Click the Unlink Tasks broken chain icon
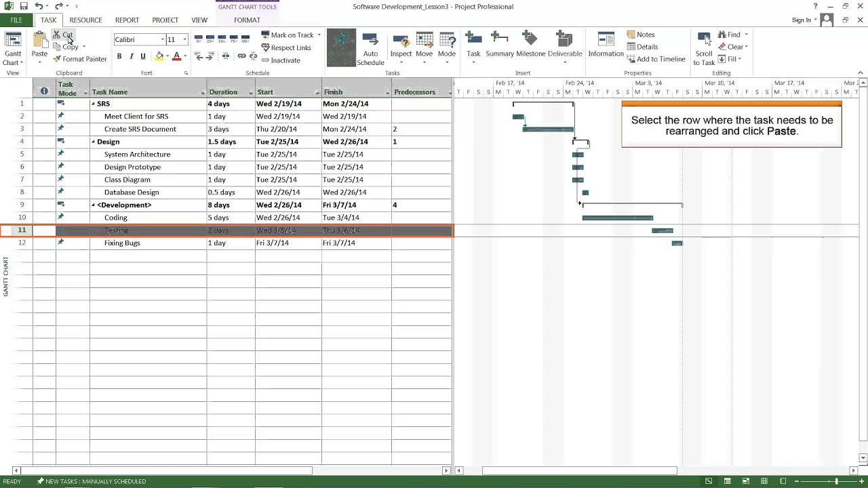This screenshot has height=488, width=868. tap(253, 56)
